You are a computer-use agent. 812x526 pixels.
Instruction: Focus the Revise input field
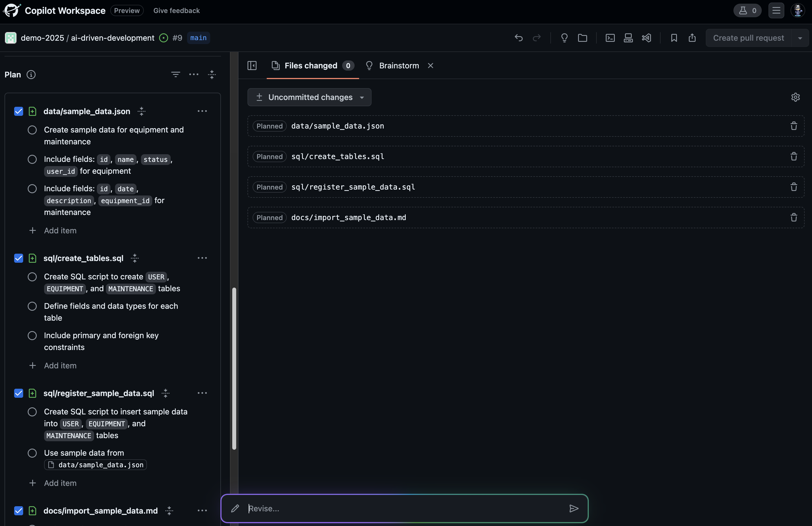[x=404, y=508]
